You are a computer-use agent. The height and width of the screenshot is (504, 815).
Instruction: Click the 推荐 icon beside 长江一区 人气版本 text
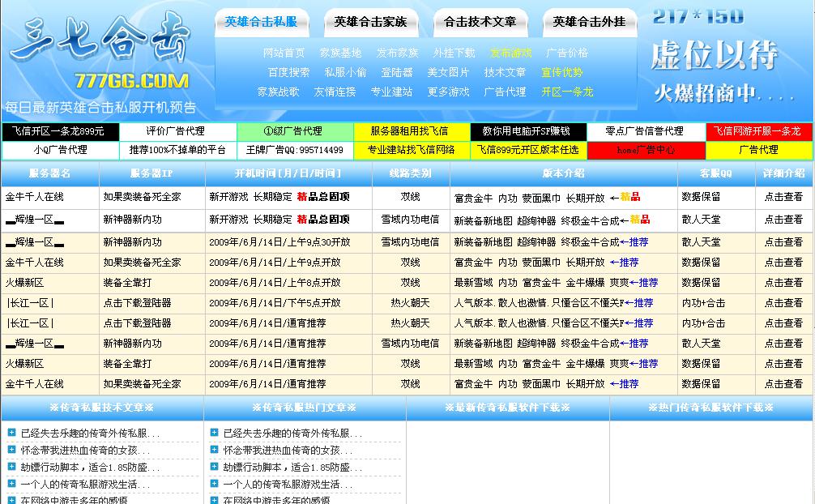[x=641, y=303]
